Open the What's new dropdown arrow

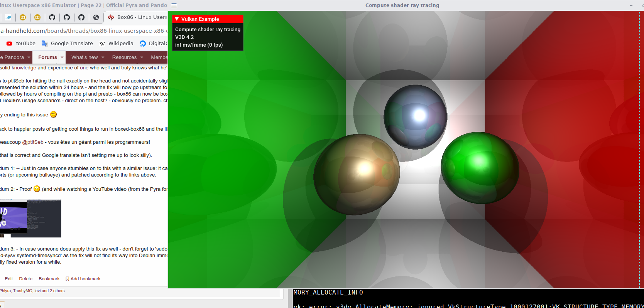coord(103,57)
